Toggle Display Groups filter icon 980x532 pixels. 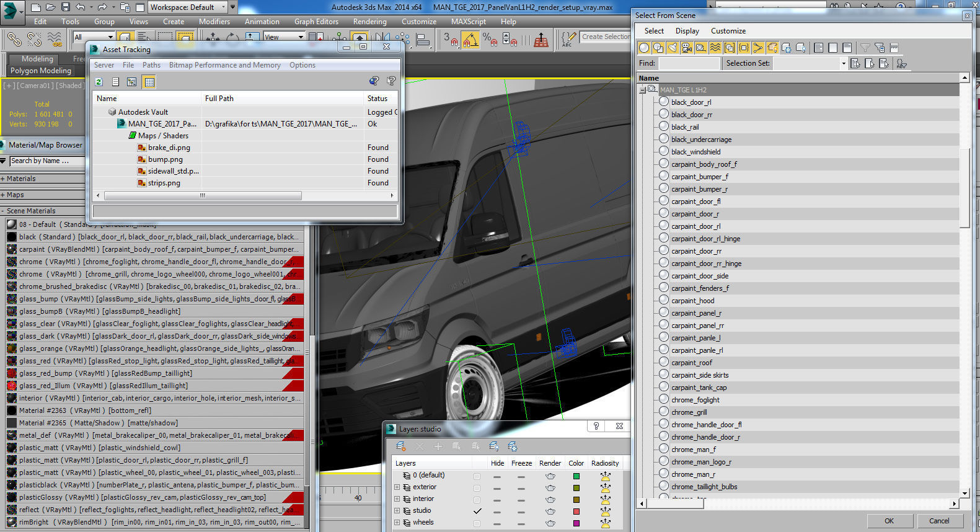(x=730, y=48)
